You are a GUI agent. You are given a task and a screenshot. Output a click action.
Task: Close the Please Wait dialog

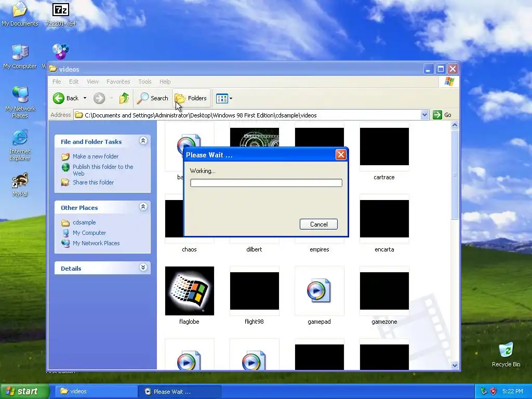[341, 155]
